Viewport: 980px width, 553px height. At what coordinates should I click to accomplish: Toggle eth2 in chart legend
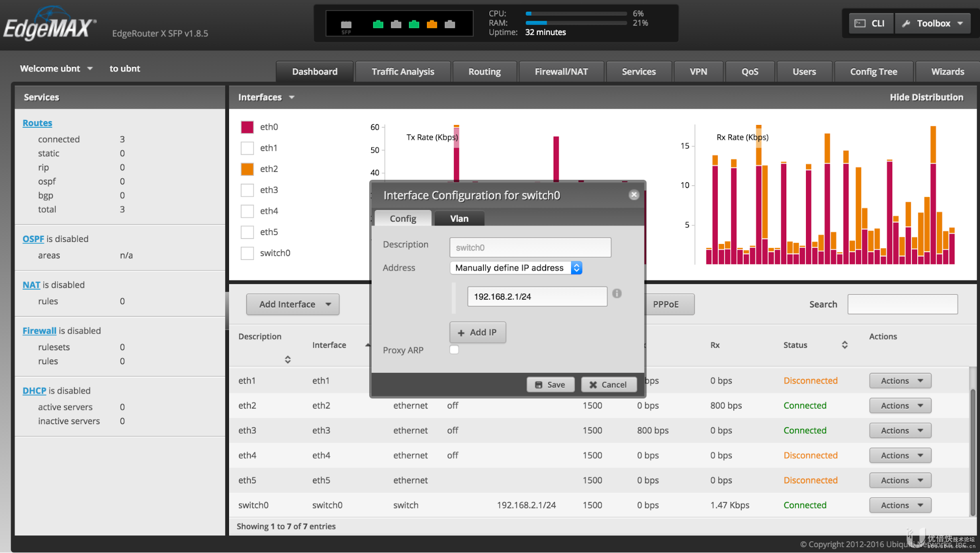247,169
